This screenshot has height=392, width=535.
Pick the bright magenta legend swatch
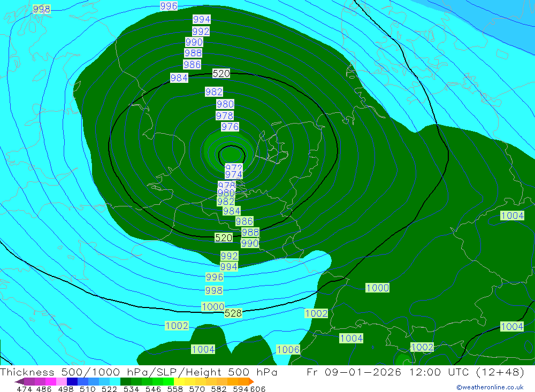pos(50,381)
